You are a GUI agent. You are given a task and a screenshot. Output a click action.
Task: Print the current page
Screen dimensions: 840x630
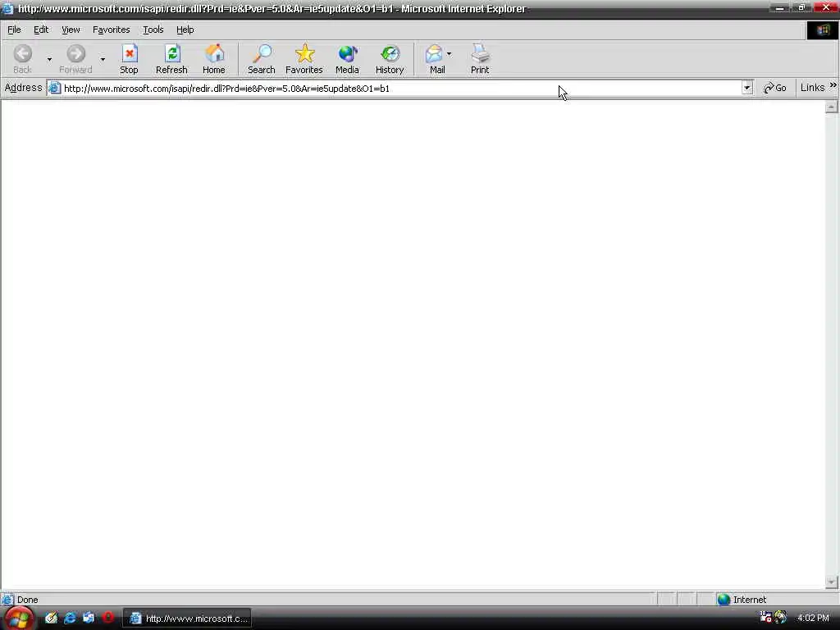pyautogui.click(x=480, y=59)
